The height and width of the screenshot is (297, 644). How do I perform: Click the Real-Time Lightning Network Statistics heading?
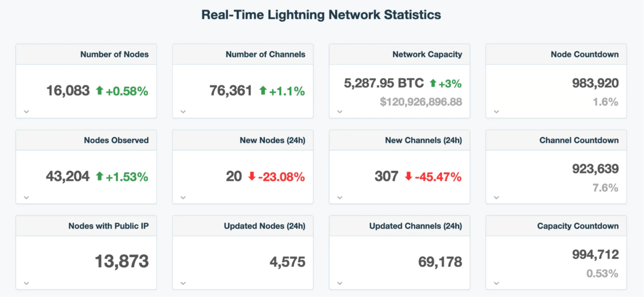(321, 14)
